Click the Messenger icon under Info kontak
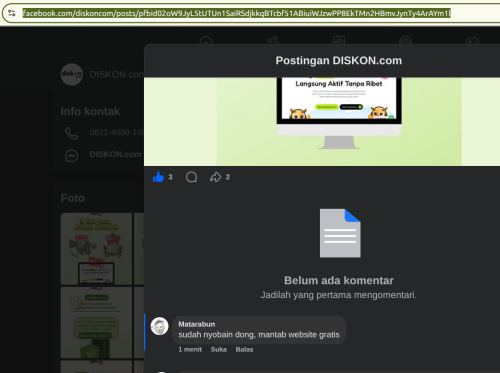The image size is (500, 373). click(x=72, y=155)
